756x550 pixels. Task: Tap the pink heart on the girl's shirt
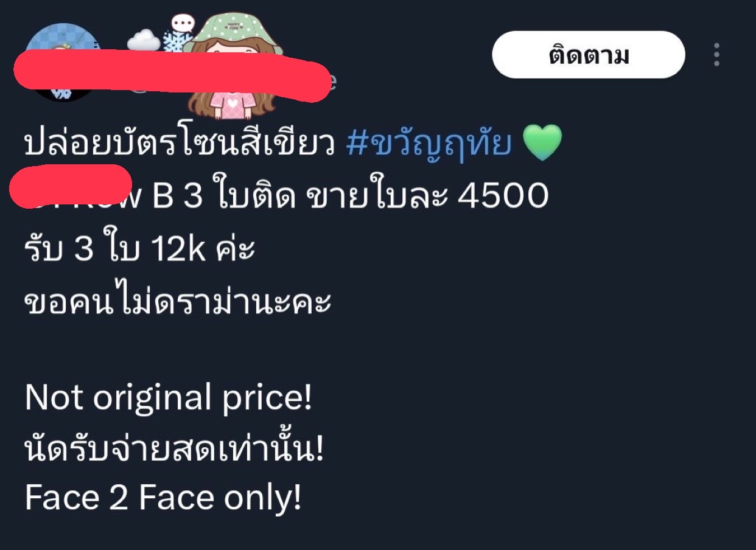pyautogui.click(x=233, y=103)
